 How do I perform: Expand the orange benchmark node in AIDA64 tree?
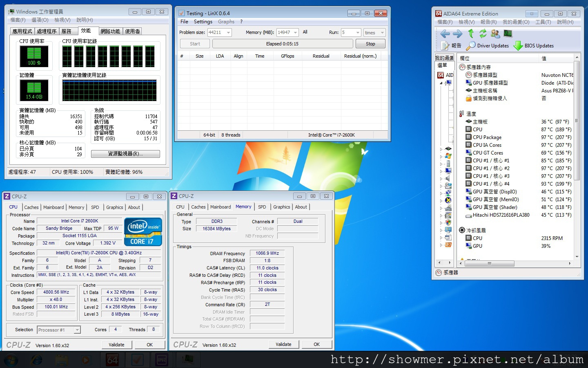(441, 245)
